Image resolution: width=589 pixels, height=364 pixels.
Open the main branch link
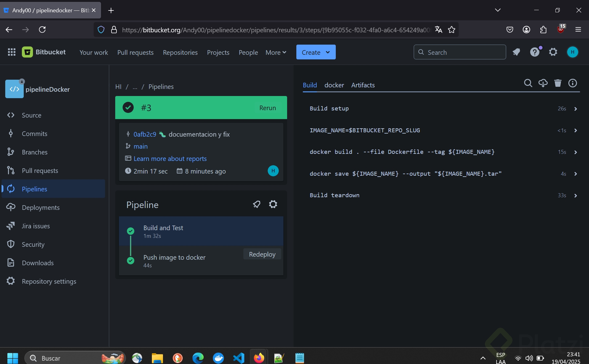pos(140,146)
